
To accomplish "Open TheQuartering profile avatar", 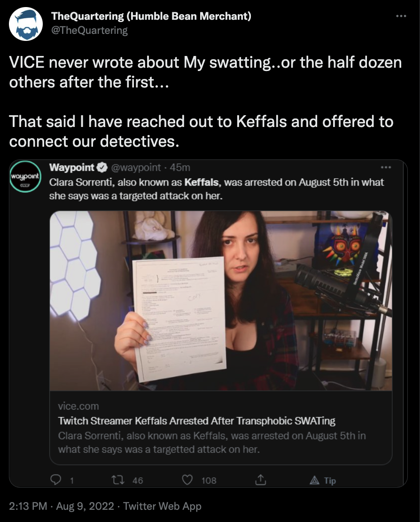I will 26,24.
